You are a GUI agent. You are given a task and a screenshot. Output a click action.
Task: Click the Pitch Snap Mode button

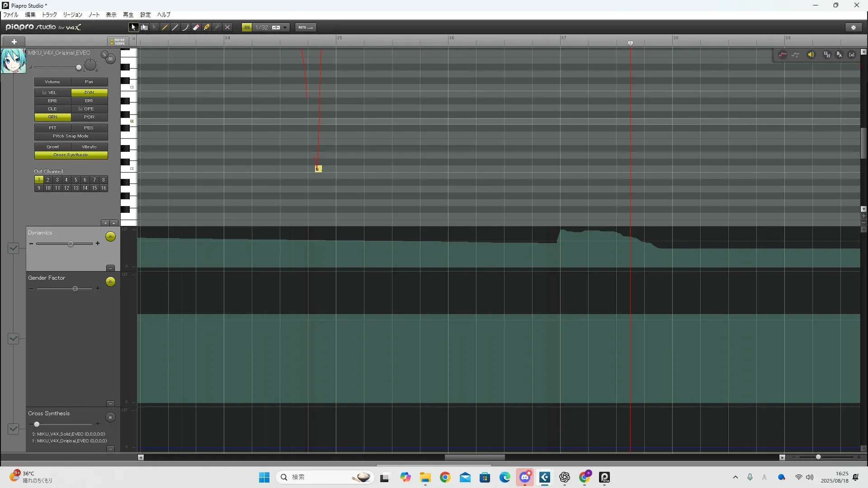pos(71,136)
